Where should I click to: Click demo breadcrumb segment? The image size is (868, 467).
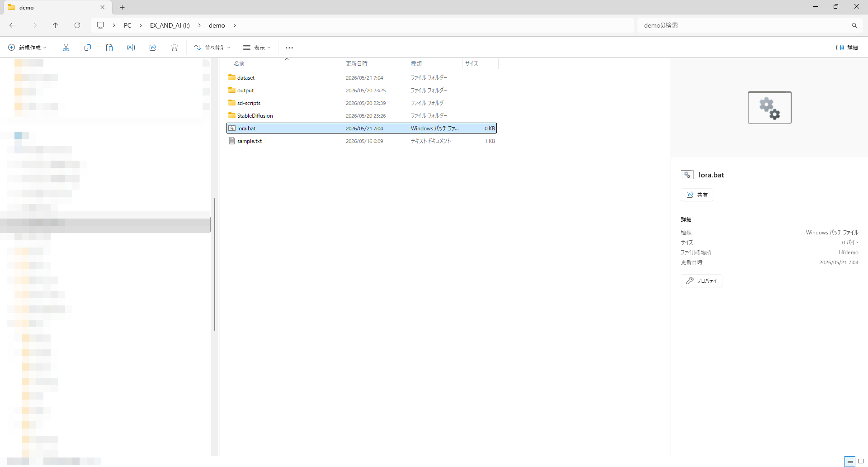[217, 25]
